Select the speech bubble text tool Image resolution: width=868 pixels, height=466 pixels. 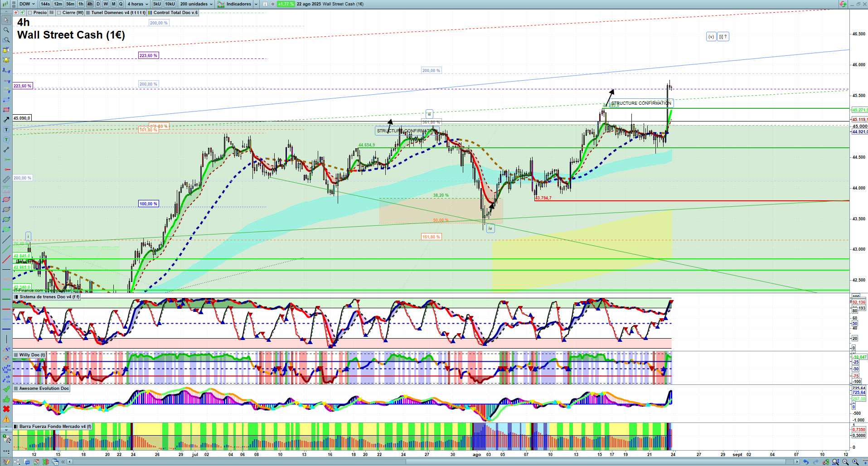point(6,140)
